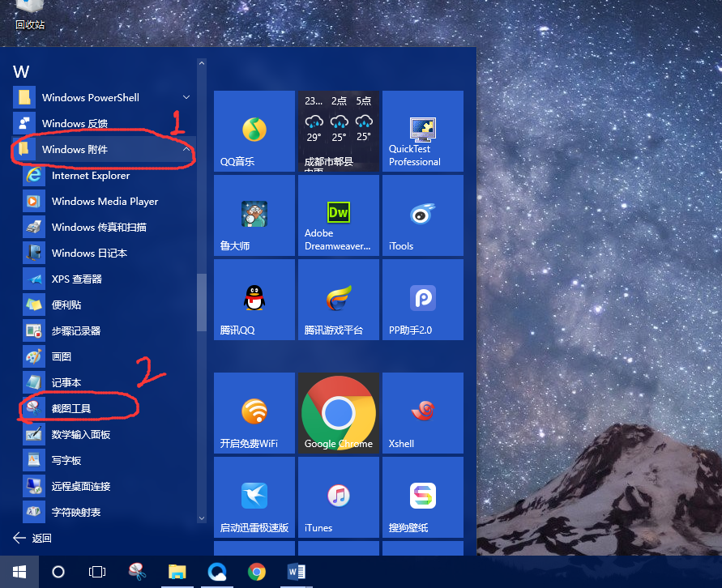This screenshot has width=722, height=588.
Task: Click the app list scroll down arrow
Action: tap(202, 518)
